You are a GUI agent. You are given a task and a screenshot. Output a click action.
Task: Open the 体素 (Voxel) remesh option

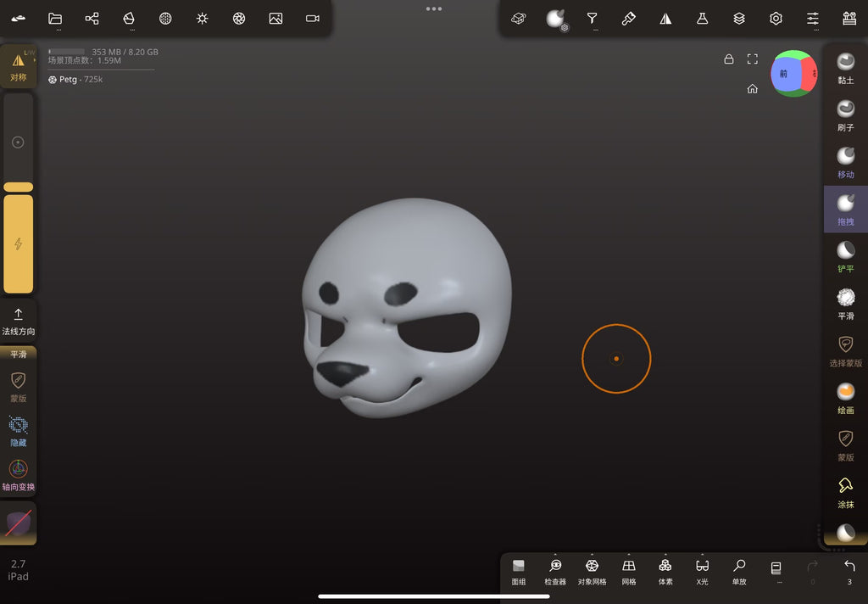coord(665,571)
